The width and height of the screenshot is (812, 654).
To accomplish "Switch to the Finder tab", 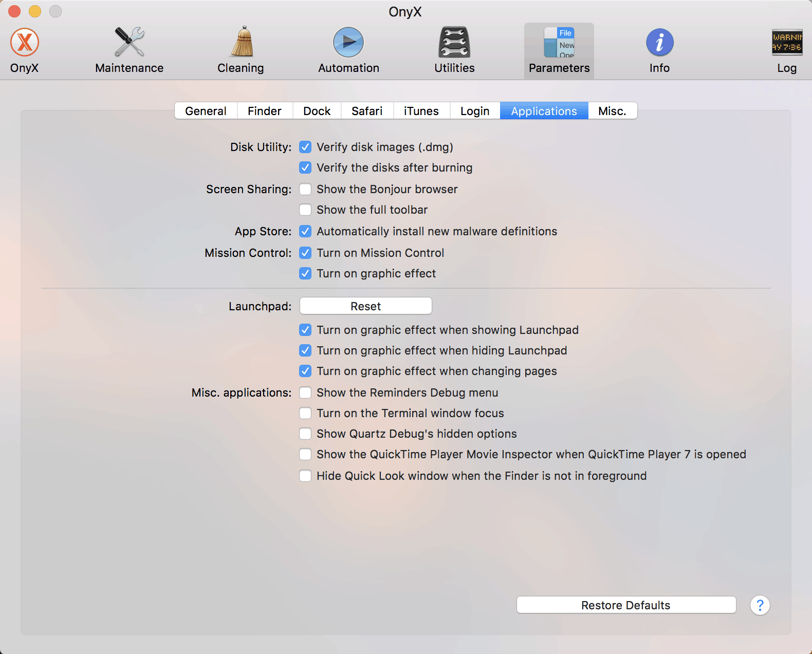I will point(265,111).
